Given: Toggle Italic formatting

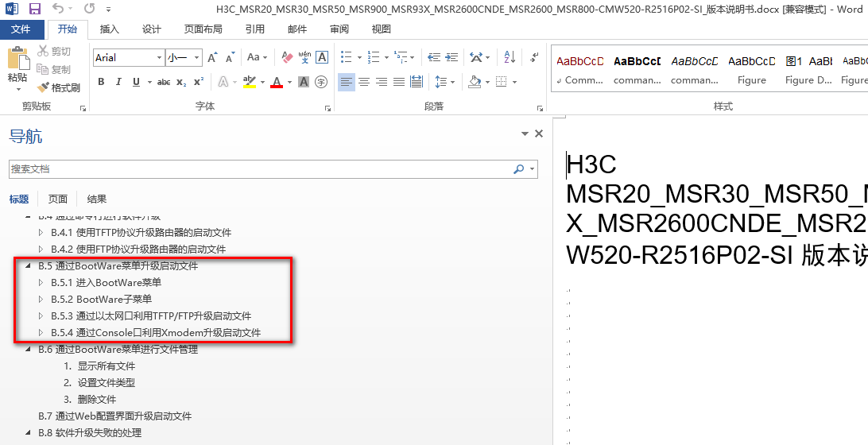Looking at the screenshot, I should pyautogui.click(x=118, y=82).
